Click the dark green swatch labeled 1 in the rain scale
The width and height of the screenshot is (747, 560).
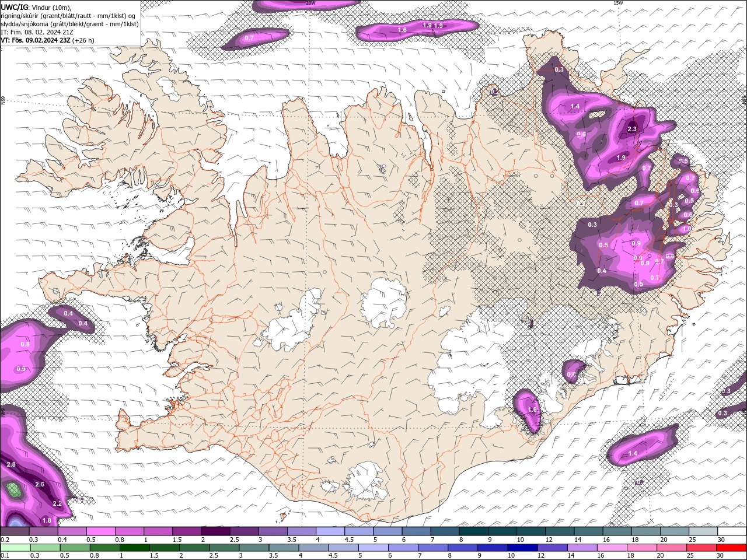[x=134, y=548]
